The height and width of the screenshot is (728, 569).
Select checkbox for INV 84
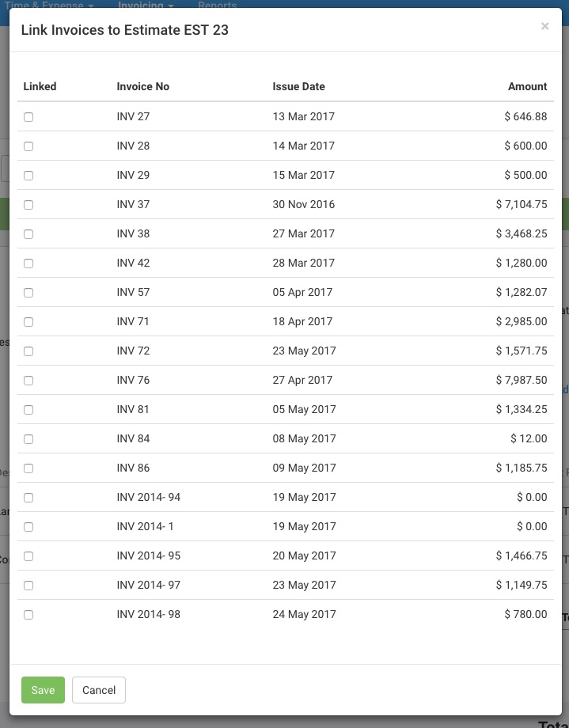[28, 438]
